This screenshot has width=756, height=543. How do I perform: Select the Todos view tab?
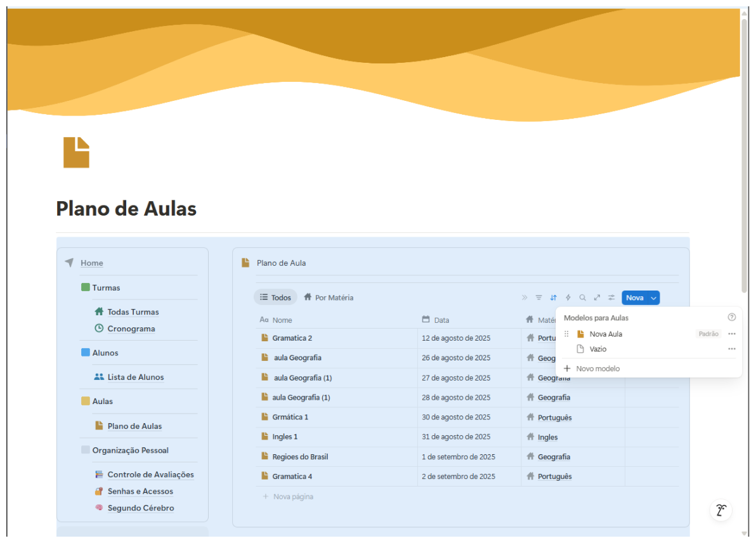tap(275, 298)
